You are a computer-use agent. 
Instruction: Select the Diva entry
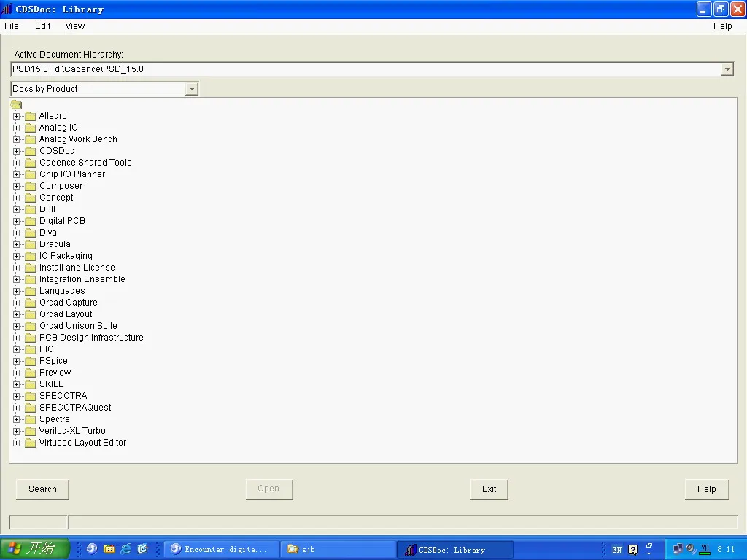[x=47, y=233]
